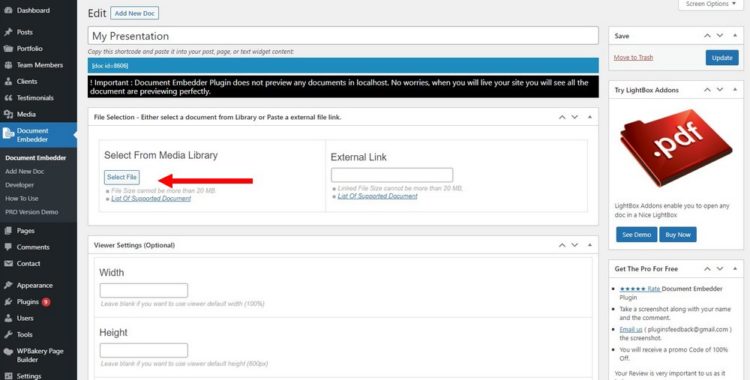
Task: Open the Screen Options dropdown
Action: (x=711, y=4)
